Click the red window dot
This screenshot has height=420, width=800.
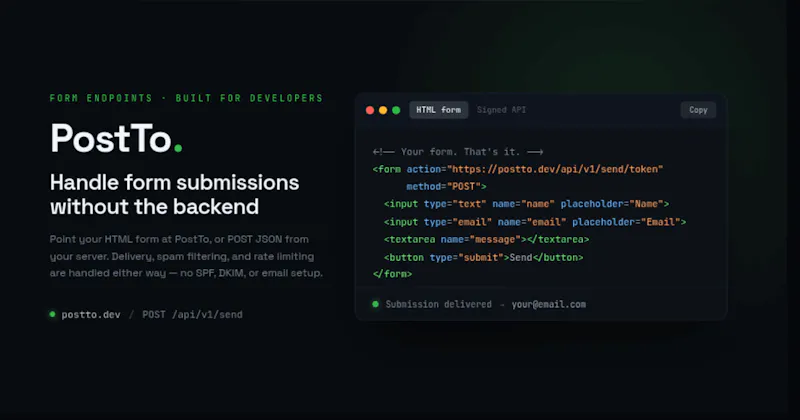(370, 110)
